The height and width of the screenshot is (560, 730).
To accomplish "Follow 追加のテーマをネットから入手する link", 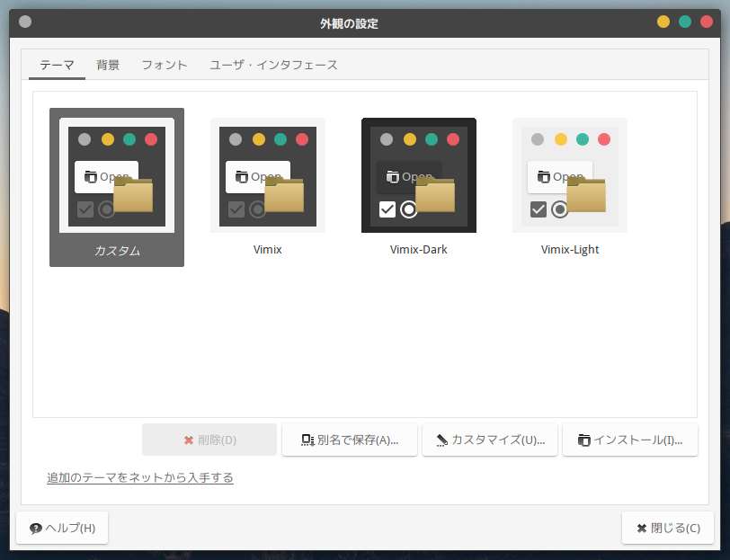I will tap(139, 477).
